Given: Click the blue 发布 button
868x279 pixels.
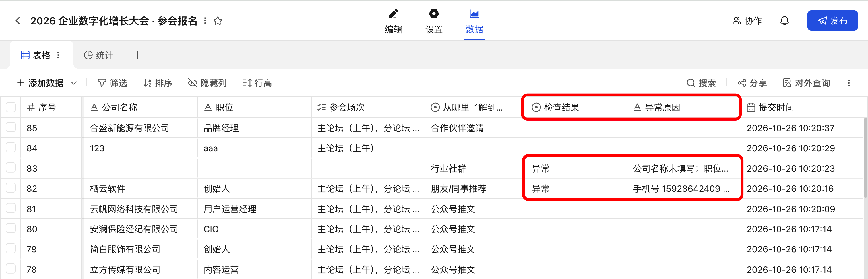Looking at the screenshot, I should pyautogui.click(x=832, y=21).
